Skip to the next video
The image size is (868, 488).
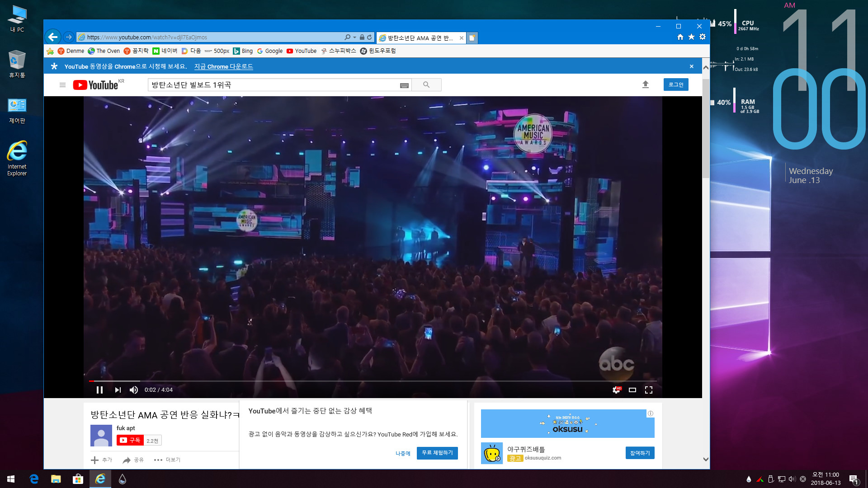[x=118, y=390]
